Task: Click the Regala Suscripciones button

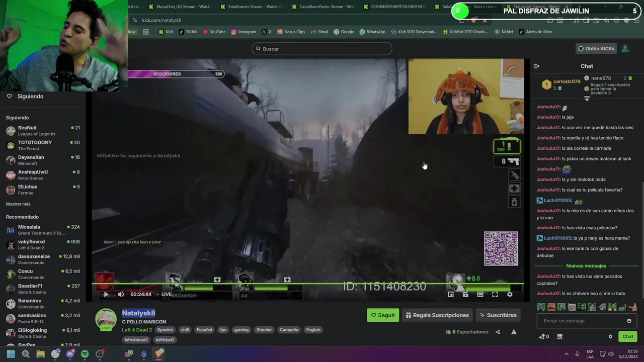Action: coord(437,315)
